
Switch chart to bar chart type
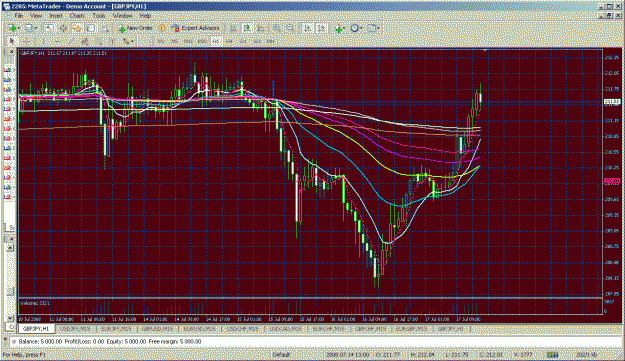[x=233, y=28]
